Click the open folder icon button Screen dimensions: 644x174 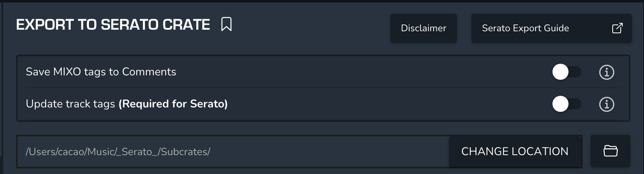click(x=610, y=151)
